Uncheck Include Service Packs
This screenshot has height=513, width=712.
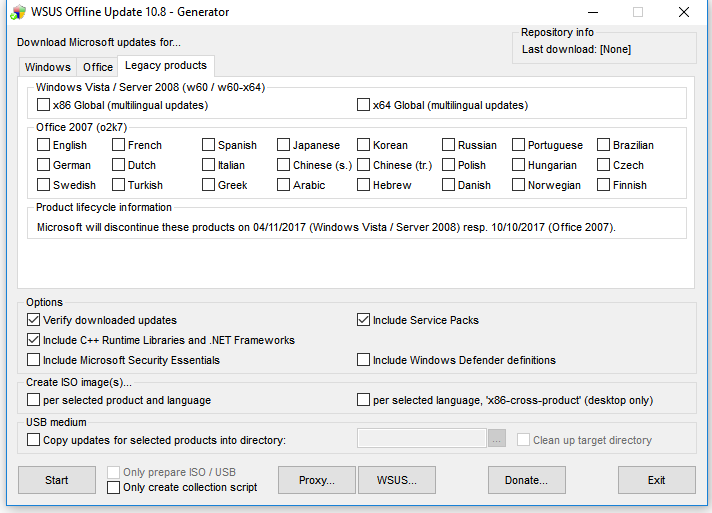pos(363,320)
